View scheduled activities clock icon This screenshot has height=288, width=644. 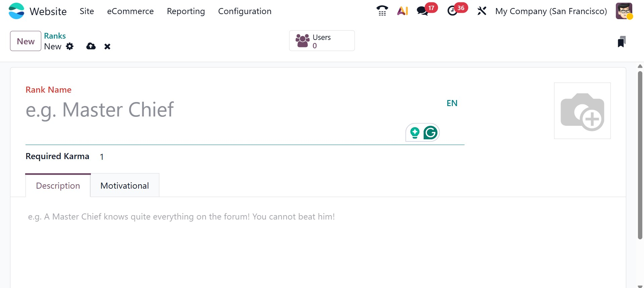[x=452, y=11]
